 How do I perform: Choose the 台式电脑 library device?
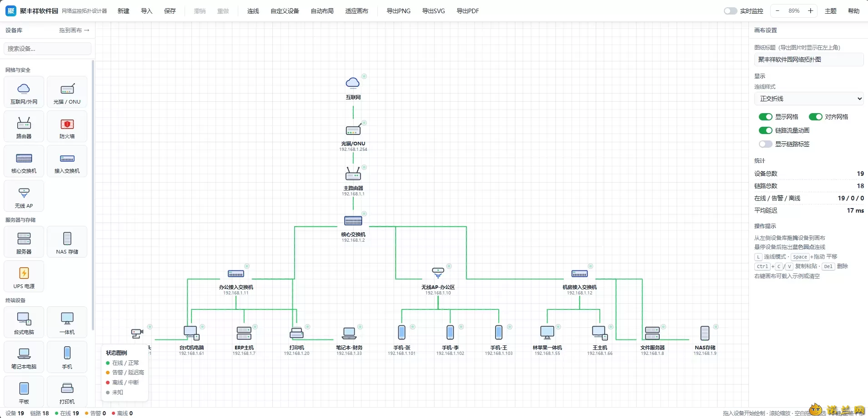[x=24, y=322]
